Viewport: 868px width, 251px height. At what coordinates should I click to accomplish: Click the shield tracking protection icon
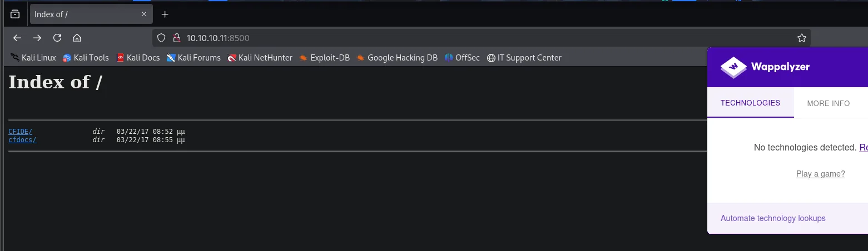coord(162,38)
